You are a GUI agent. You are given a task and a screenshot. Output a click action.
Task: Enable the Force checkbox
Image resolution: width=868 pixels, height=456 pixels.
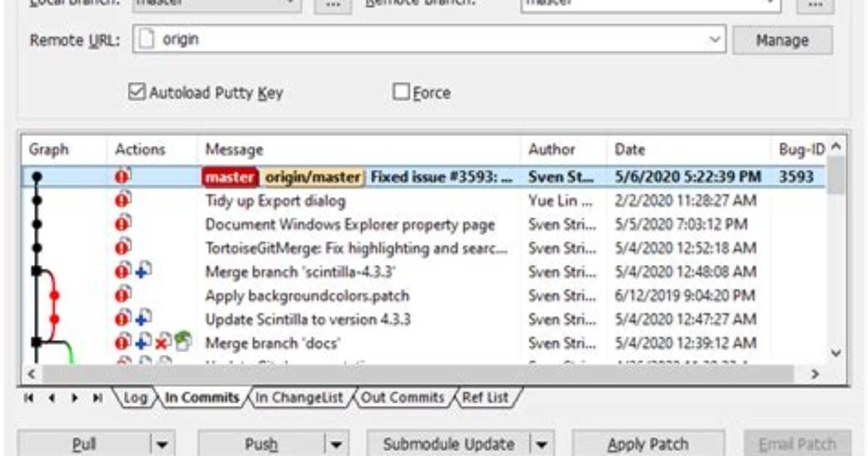[401, 92]
